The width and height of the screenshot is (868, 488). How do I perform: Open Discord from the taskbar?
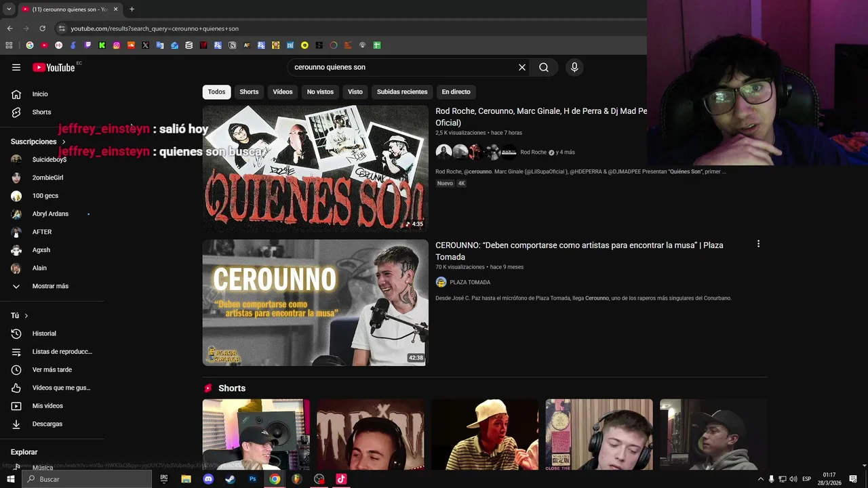pos(208,479)
